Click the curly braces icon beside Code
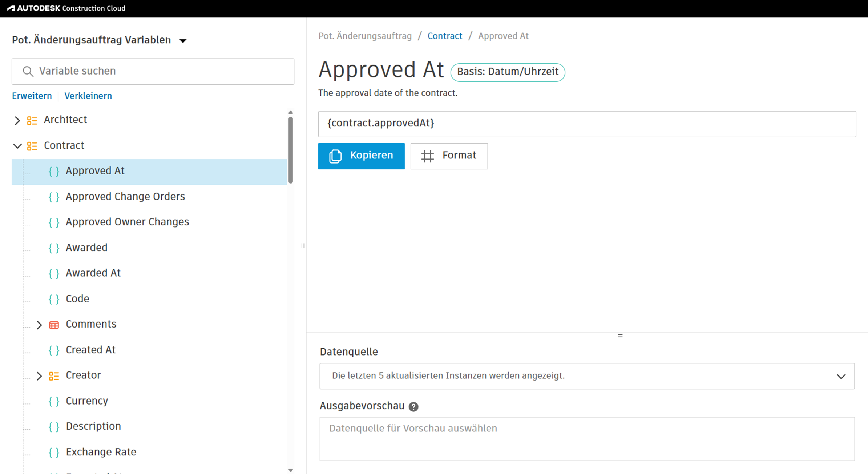This screenshot has width=868, height=474. 54,299
